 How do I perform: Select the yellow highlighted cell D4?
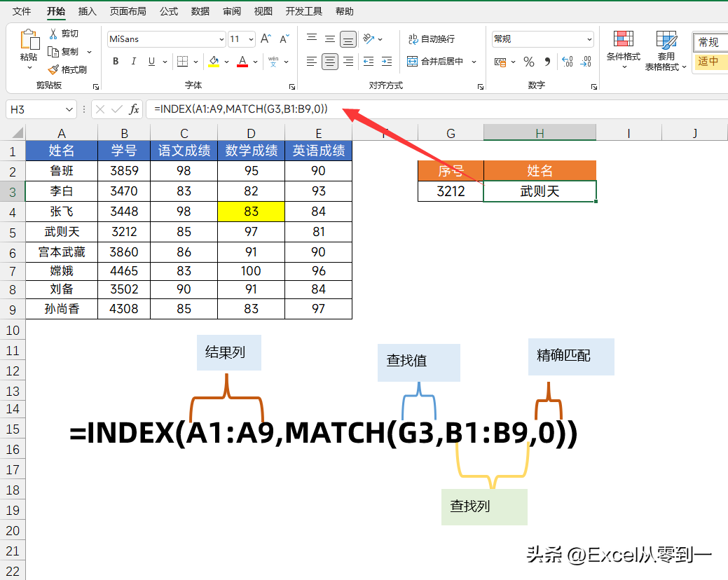point(251,212)
